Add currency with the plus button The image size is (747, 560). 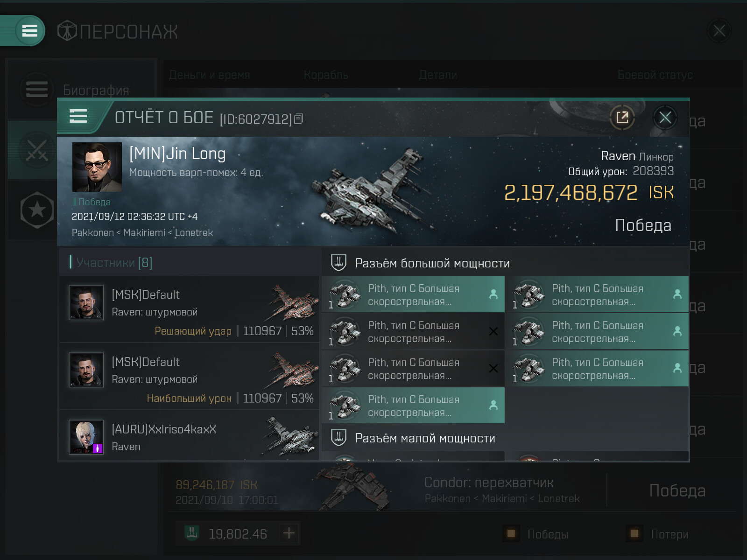(x=289, y=533)
